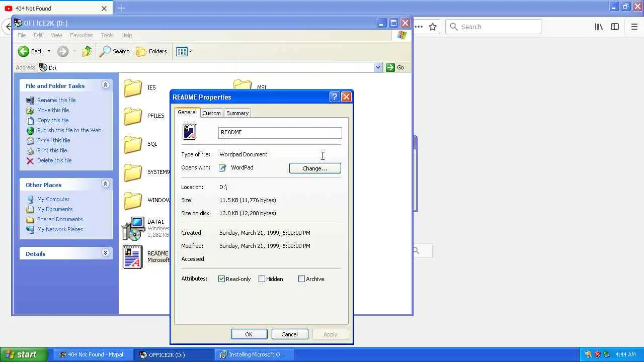
Task: Select the PFILES folder icon
Action: click(133, 116)
